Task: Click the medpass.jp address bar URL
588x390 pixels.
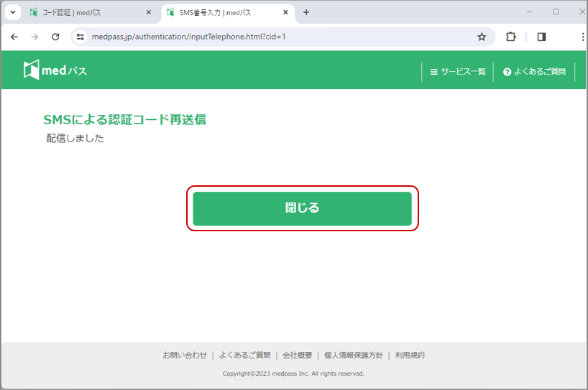Action: (188, 37)
